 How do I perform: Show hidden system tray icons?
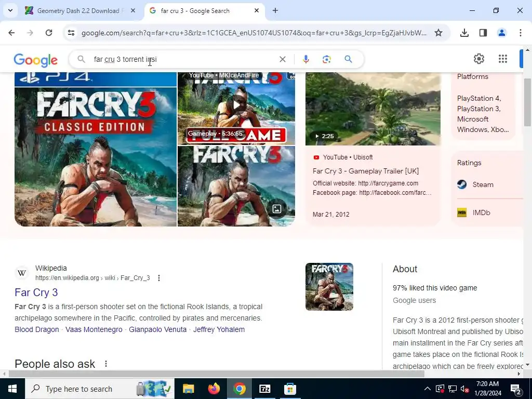pos(428,389)
